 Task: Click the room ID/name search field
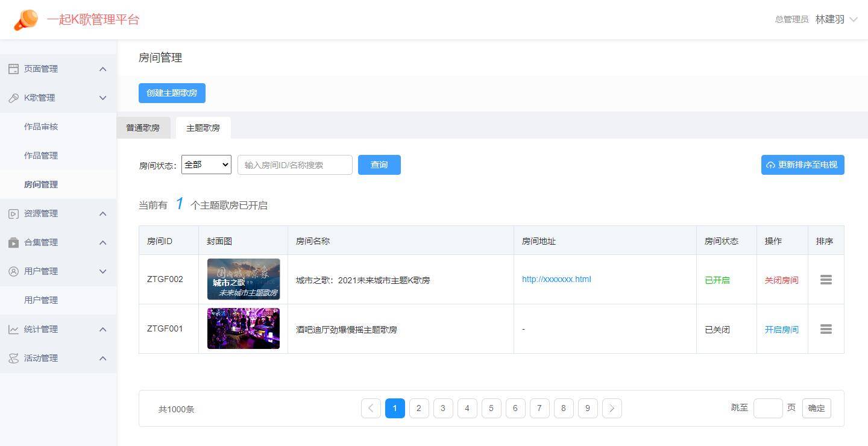pyautogui.click(x=295, y=165)
